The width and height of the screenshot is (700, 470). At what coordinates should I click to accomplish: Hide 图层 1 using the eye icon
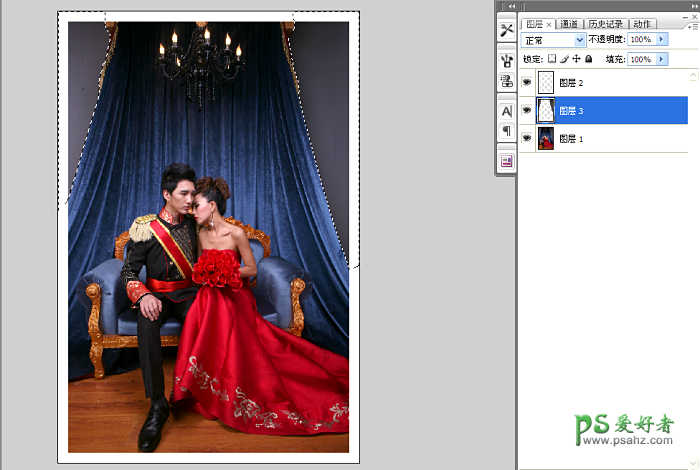click(527, 138)
